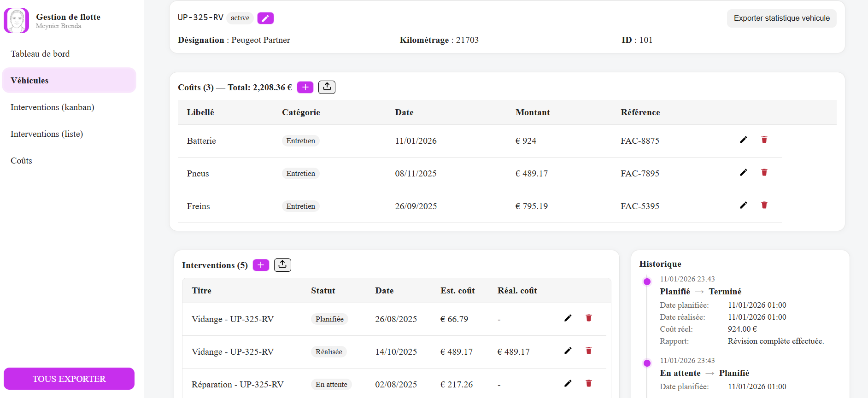This screenshot has height=398, width=868.
Task: Edit the Freins cost row
Action: (x=743, y=205)
